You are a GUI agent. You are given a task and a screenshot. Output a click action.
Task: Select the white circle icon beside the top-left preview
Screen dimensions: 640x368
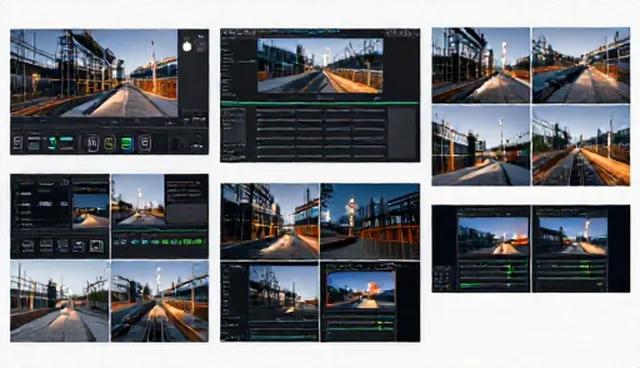[x=187, y=46]
